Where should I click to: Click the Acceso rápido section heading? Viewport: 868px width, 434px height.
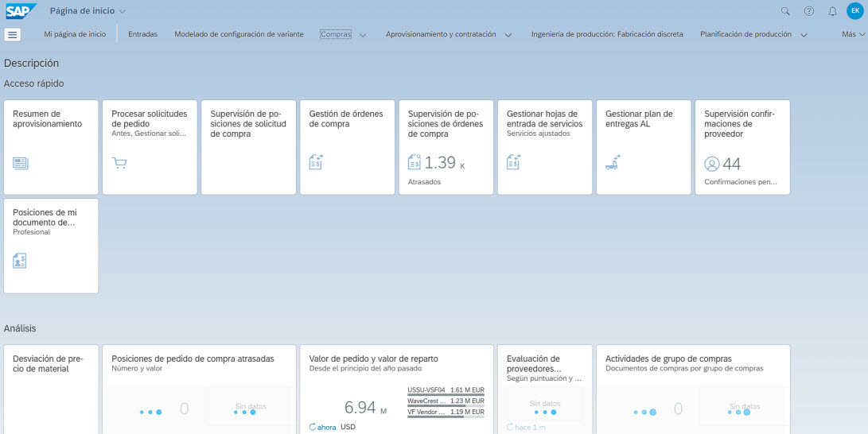click(33, 83)
